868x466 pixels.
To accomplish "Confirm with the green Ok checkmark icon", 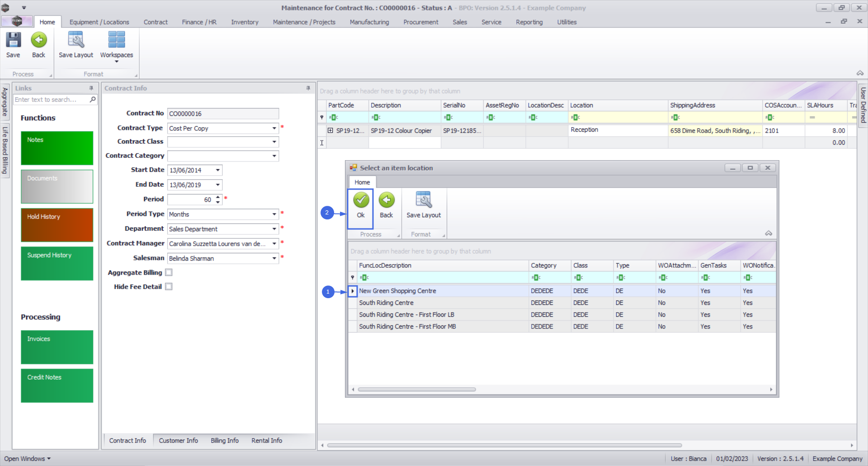I will (x=361, y=200).
